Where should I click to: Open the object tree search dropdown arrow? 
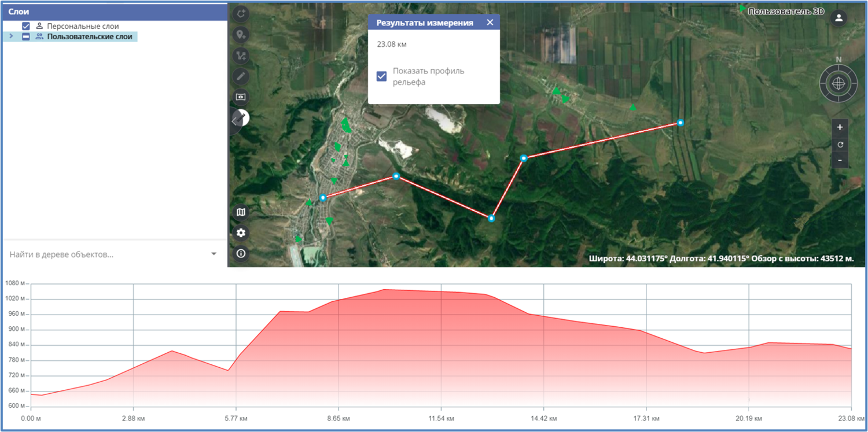click(x=214, y=254)
